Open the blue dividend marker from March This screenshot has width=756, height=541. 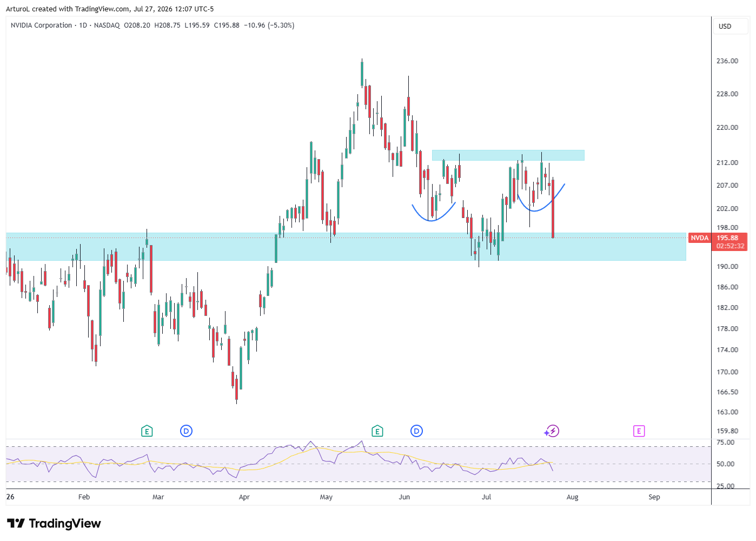point(186,431)
